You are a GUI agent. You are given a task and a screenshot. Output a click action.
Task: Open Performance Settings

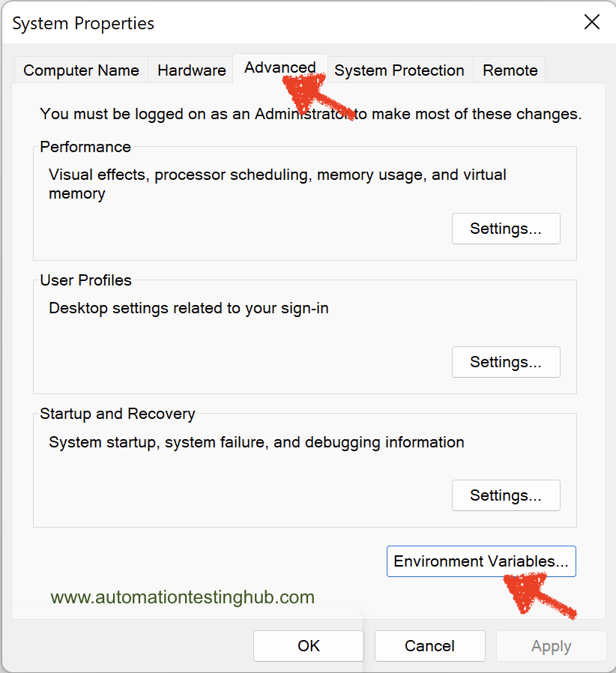coord(506,229)
